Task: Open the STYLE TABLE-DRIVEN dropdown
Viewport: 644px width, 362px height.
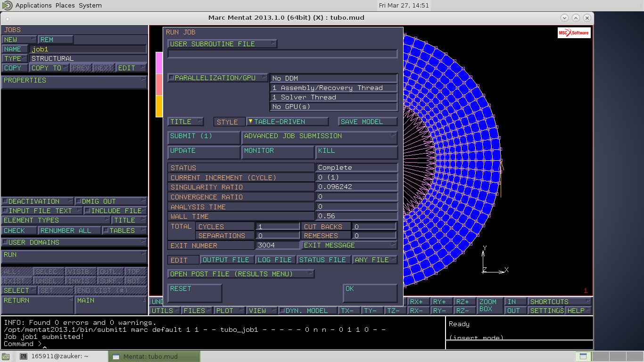Action: click(287, 122)
